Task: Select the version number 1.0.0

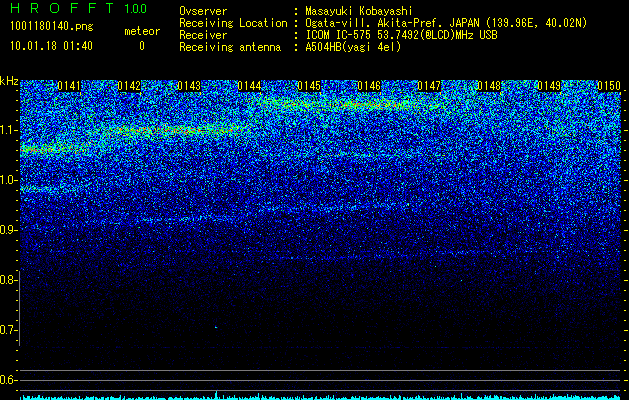Action: [x=136, y=9]
